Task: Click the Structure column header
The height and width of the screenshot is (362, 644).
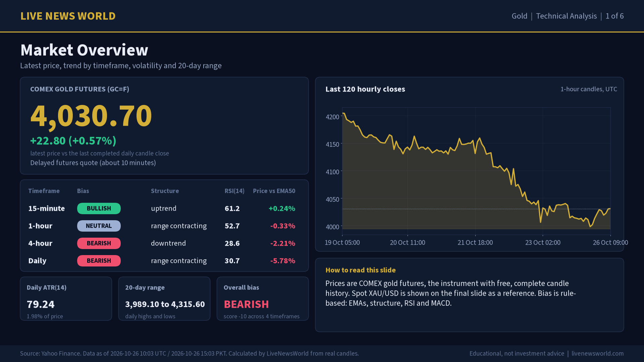Action: [165, 191]
